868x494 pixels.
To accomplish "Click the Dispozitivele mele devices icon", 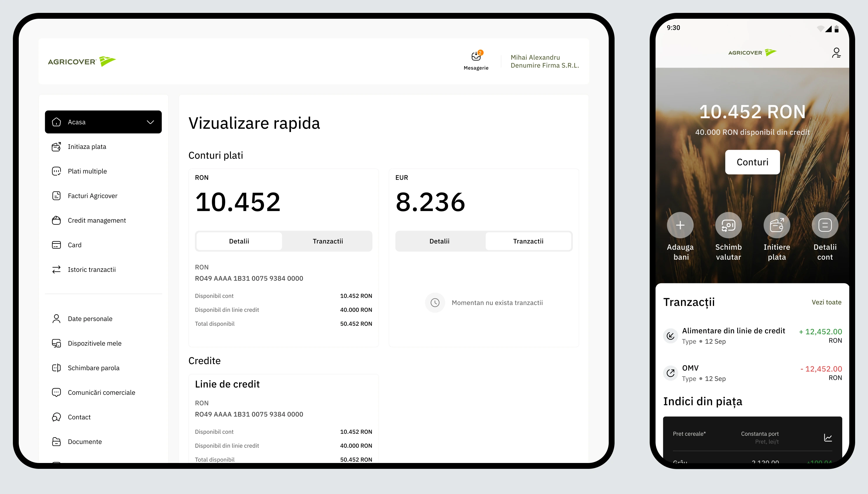I will coord(56,343).
